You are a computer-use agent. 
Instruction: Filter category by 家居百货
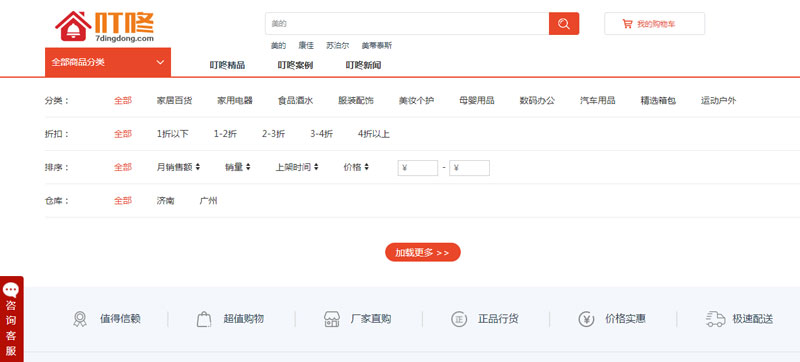pos(174,100)
